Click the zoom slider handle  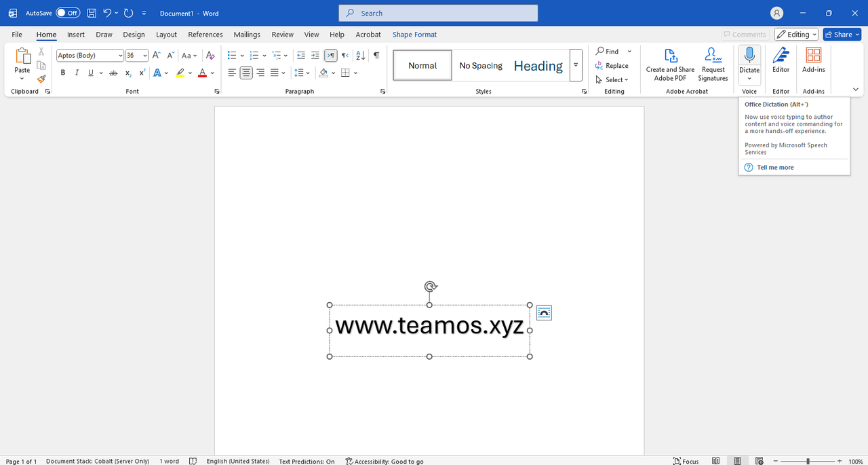pos(808,461)
